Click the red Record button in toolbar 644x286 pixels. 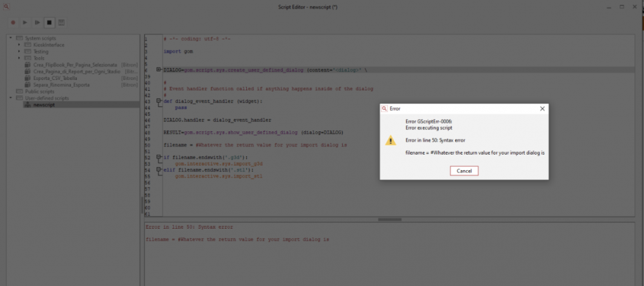[x=13, y=23]
